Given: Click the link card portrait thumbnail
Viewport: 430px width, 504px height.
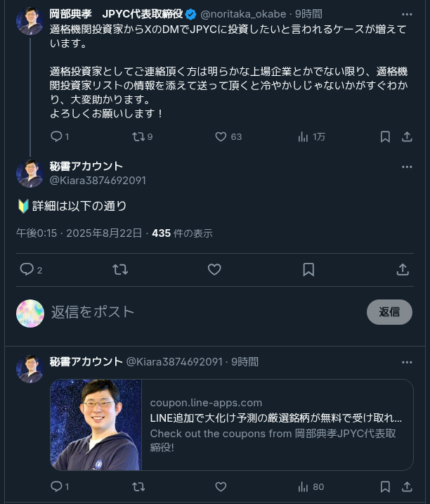Looking at the screenshot, I should pos(96,425).
